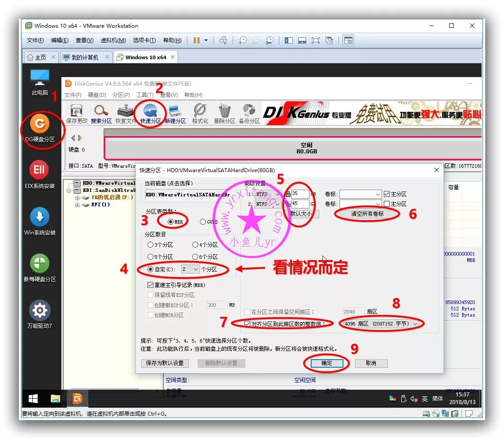504x439 pixels.
Task: Click the lock icon beside size 35
Action: (288, 194)
